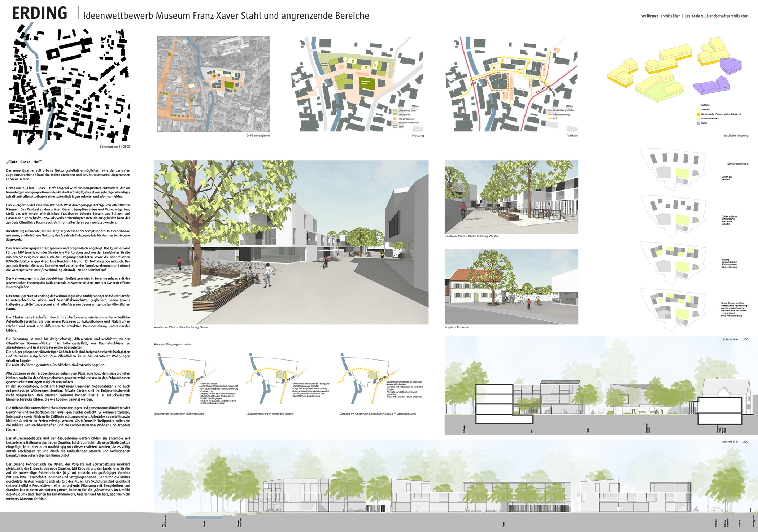
Task: Click the bold phrase 'Das neue Quartier' in the text
Action: [19, 296]
